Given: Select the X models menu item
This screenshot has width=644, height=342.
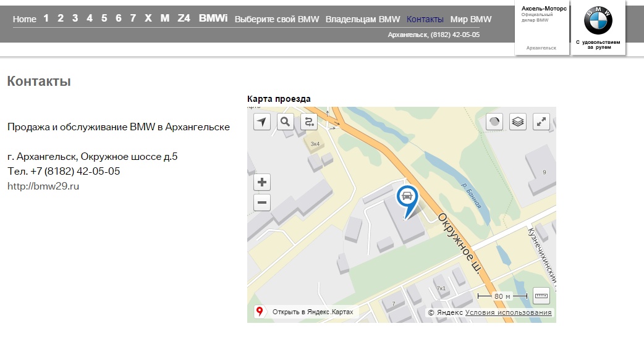Looking at the screenshot, I should coord(148,19).
